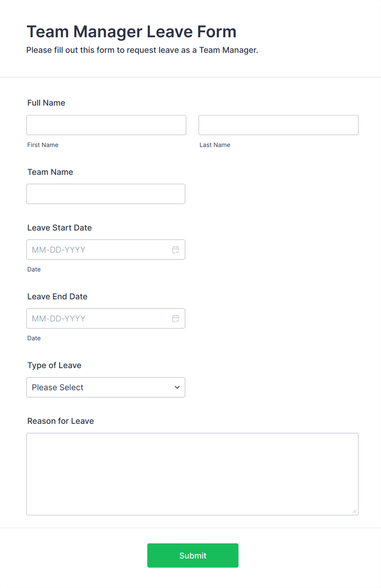This screenshot has height=588, width=381.
Task: Click the Team Manager Leave Form heading
Action: click(132, 32)
